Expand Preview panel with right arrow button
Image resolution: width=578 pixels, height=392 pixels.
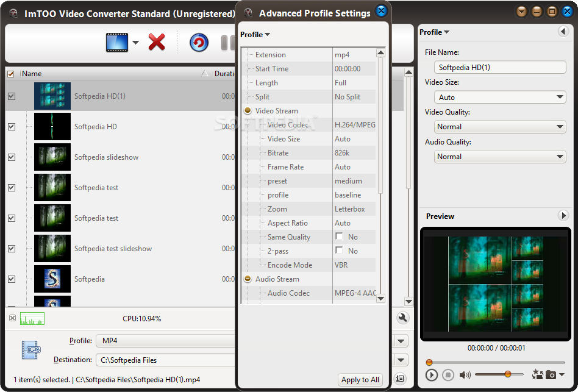[x=563, y=216]
